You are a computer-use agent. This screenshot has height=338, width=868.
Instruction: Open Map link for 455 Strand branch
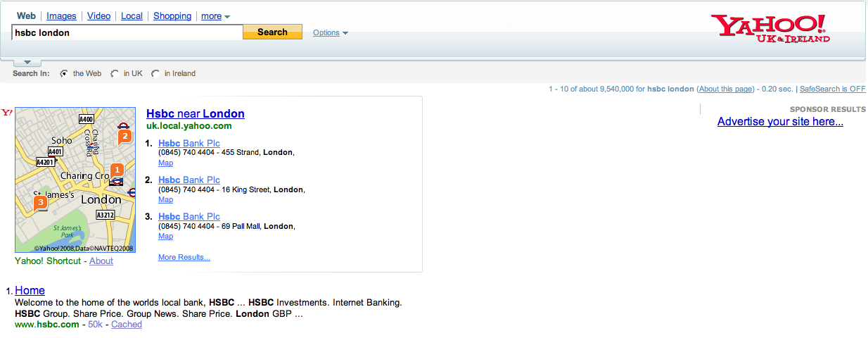coord(165,163)
